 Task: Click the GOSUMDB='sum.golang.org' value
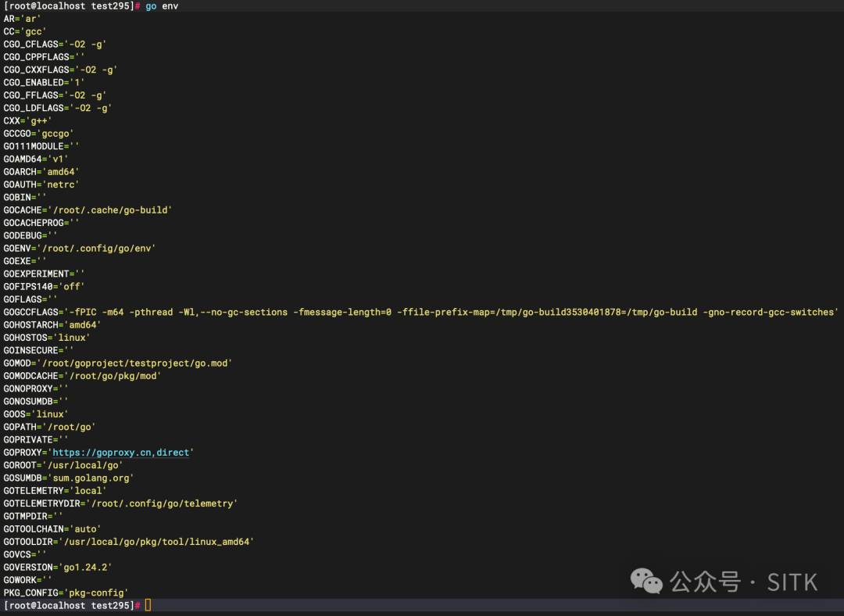pos(92,478)
